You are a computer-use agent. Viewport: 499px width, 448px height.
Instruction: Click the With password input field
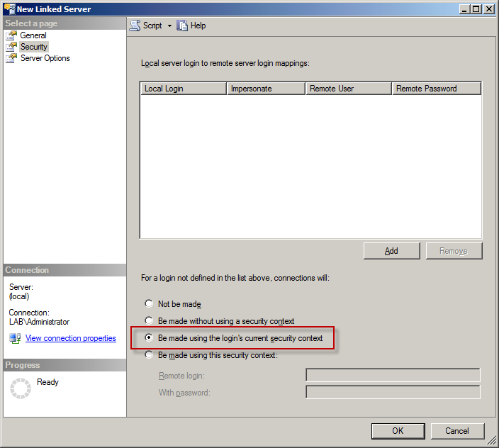pyautogui.click(x=393, y=392)
